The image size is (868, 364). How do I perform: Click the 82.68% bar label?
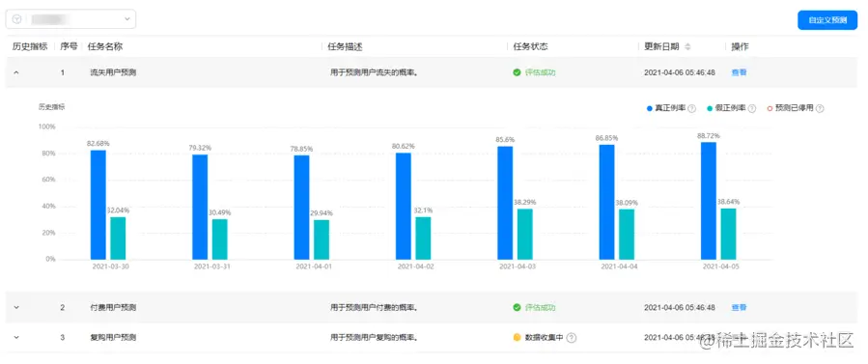click(x=98, y=143)
